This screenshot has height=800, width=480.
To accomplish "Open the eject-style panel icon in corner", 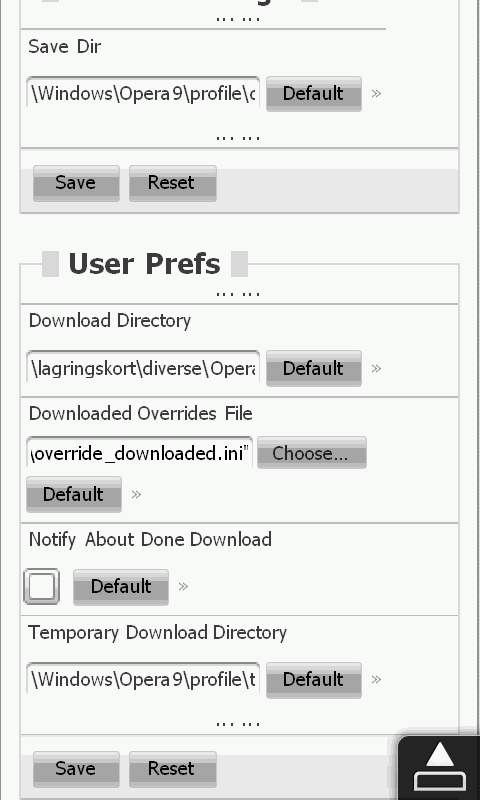I will 440,768.
